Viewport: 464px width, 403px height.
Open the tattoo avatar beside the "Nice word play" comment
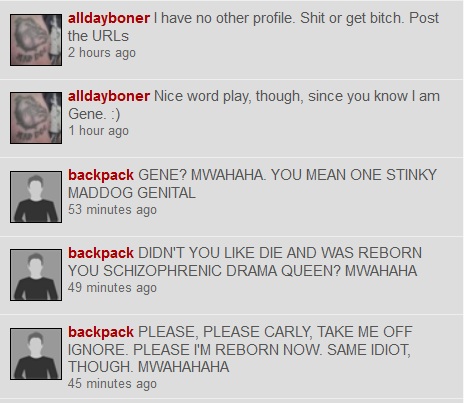(x=36, y=118)
